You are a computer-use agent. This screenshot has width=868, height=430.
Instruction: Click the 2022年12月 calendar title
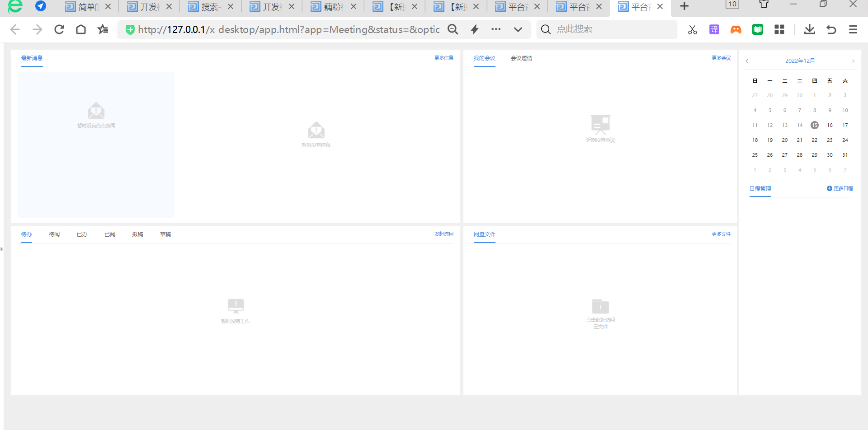[x=800, y=61]
